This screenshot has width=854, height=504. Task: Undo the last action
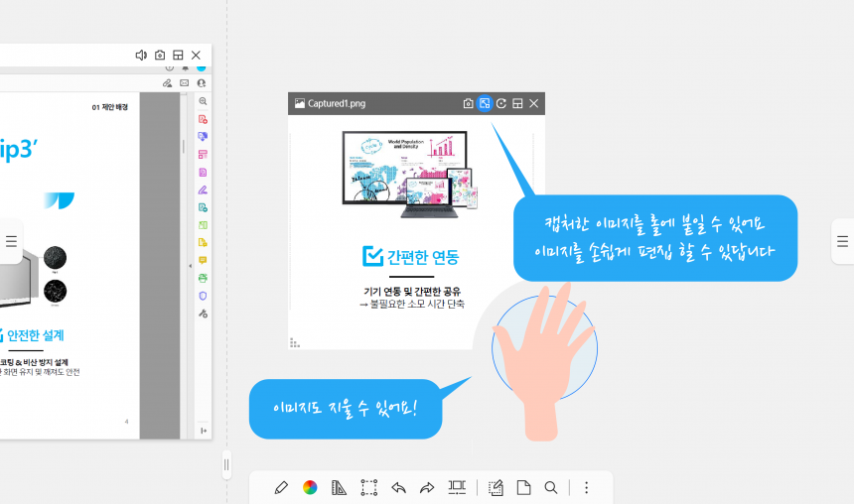pos(398,488)
